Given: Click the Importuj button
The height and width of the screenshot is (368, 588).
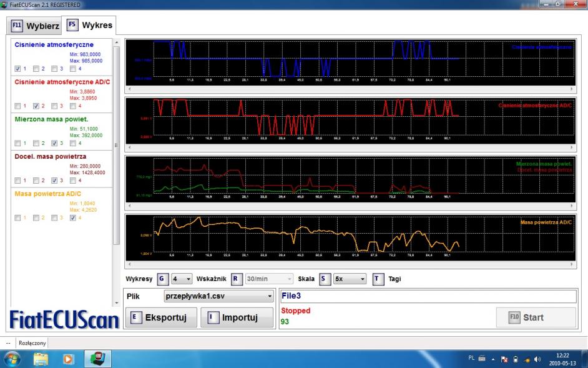Looking at the screenshot, I should (x=237, y=317).
